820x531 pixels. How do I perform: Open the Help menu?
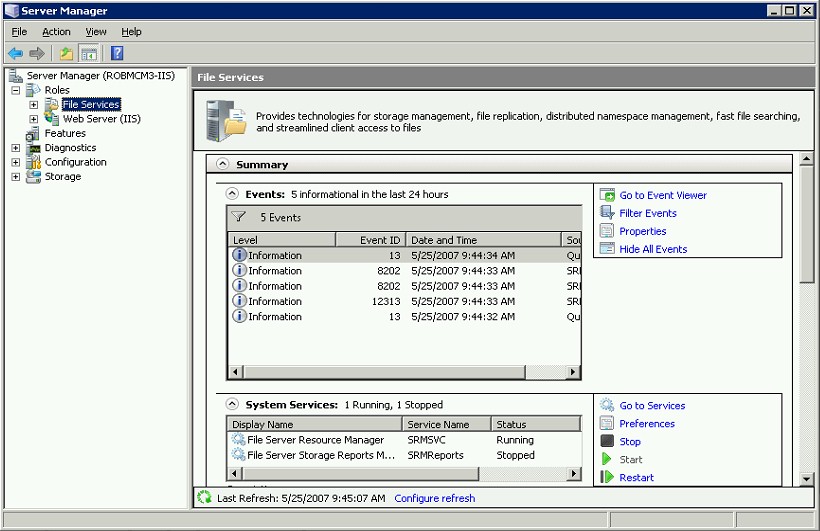[x=131, y=31]
